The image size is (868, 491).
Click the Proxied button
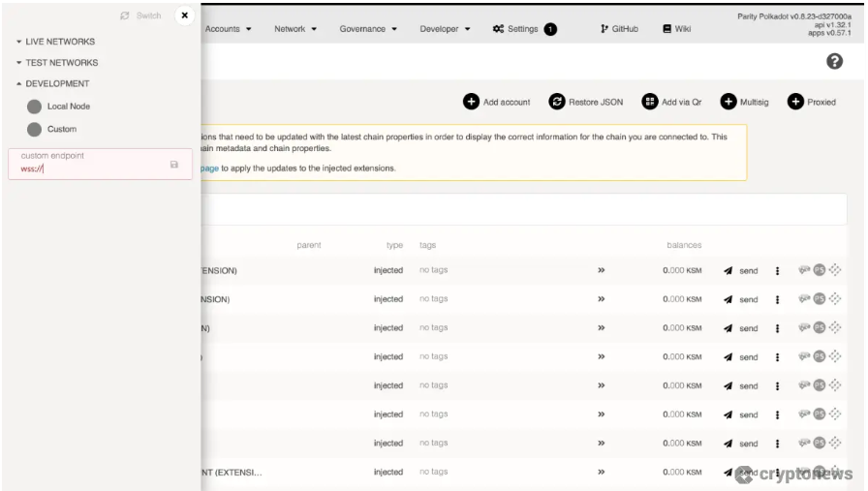click(812, 102)
